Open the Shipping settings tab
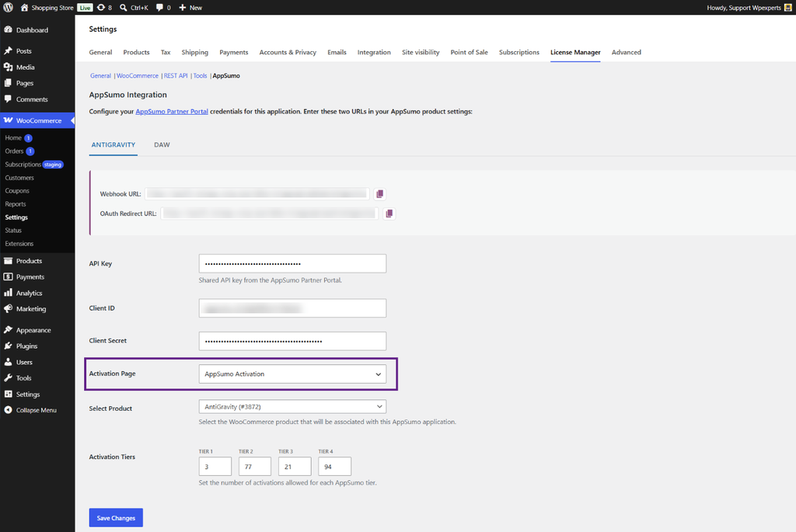The height and width of the screenshot is (532, 796). click(195, 52)
